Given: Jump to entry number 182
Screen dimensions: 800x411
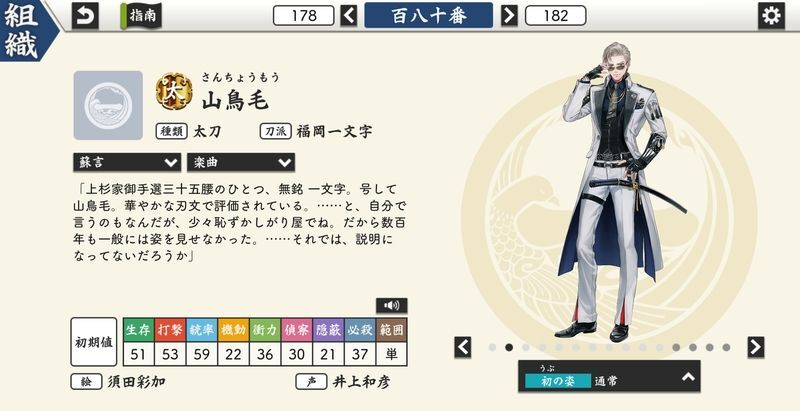Looking at the screenshot, I should 556,16.
